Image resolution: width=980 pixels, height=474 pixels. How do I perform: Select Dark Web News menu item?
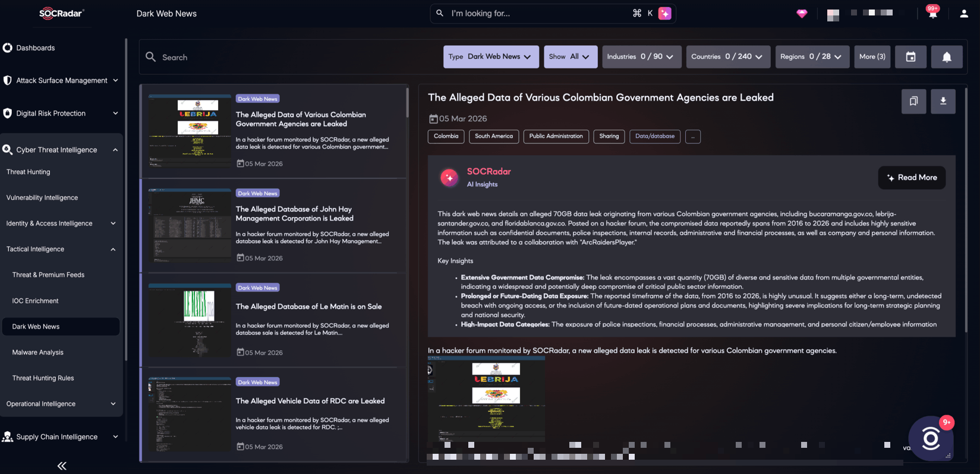[x=61, y=327]
